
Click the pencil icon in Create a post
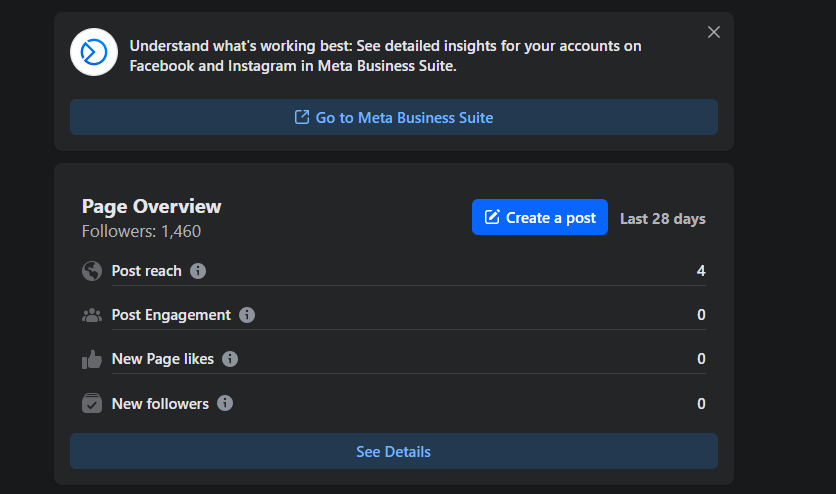point(492,217)
